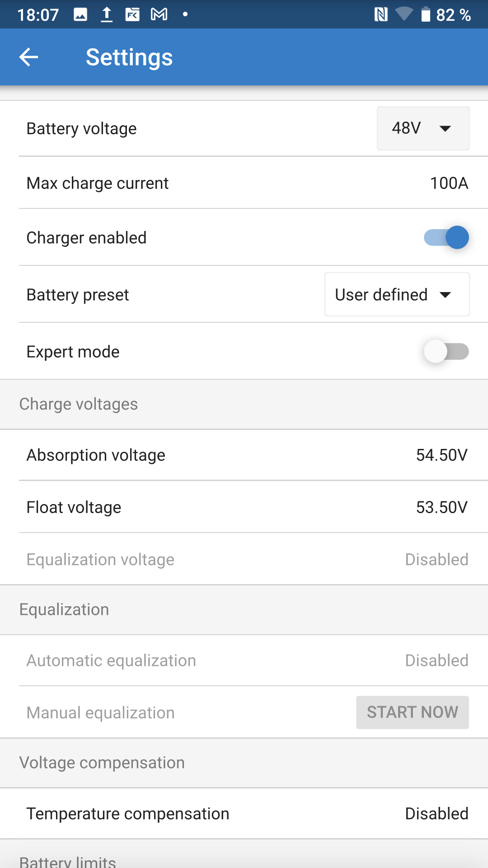The width and height of the screenshot is (488, 868).
Task: Tap the calendar notification icon in status bar
Action: [132, 14]
